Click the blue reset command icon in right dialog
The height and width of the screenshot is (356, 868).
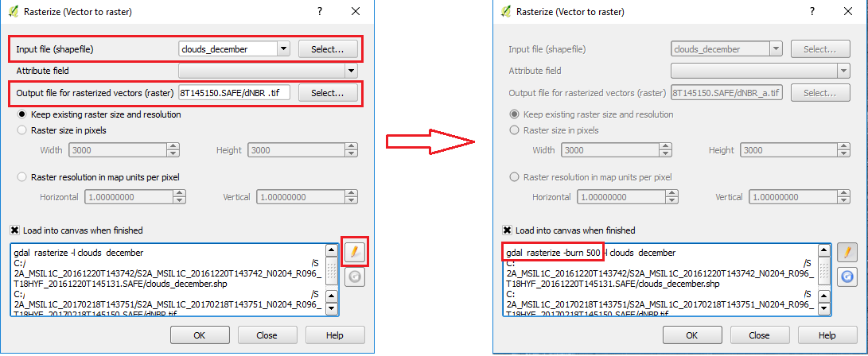(847, 277)
